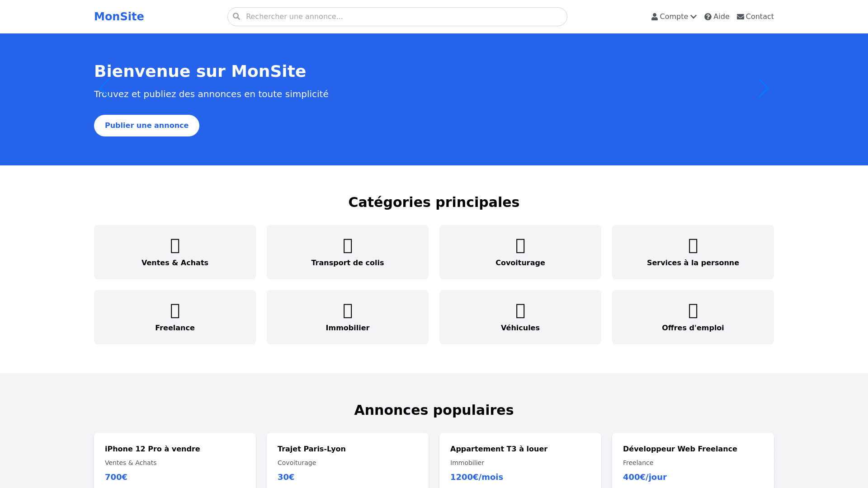Click the Offres d'emploi category icon
The image size is (868, 488).
(693, 311)
